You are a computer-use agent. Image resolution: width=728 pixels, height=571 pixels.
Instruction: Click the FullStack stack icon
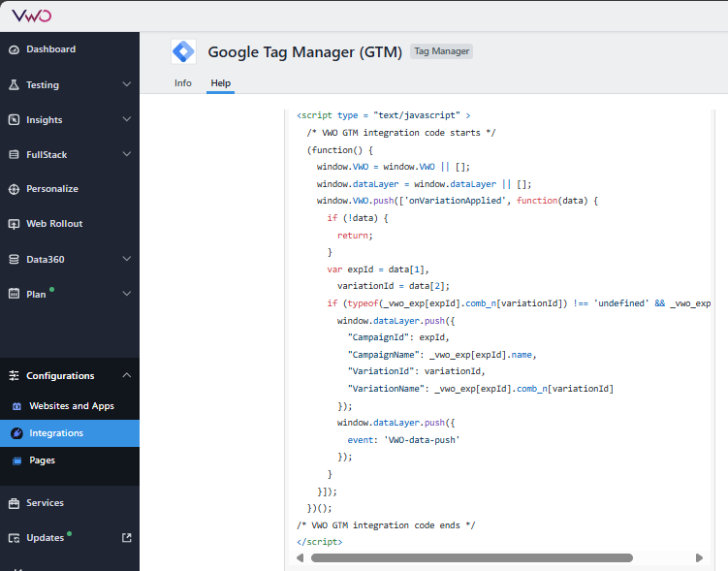pos(14,154)
